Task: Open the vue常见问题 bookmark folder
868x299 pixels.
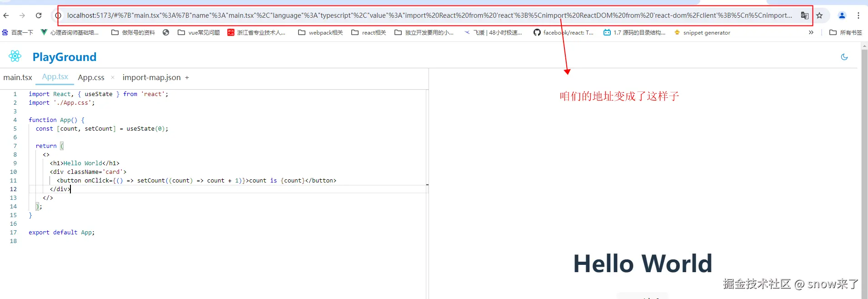Action: [199, 32]
